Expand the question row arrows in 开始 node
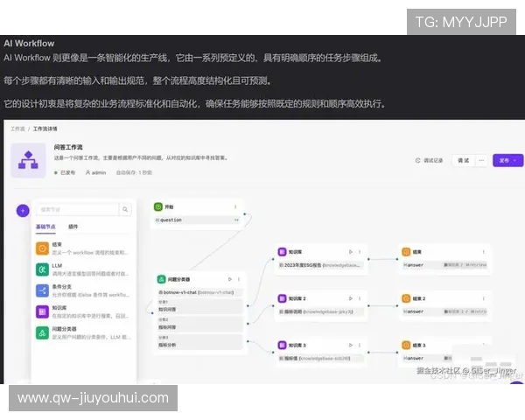This screenshot has width=525, height=420. (x=236, y=220)
